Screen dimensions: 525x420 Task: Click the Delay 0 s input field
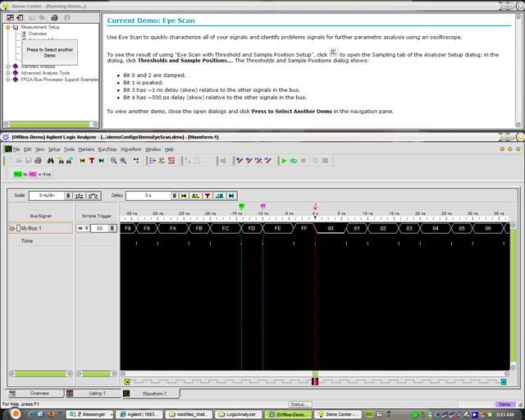click(x=148, y=195)
